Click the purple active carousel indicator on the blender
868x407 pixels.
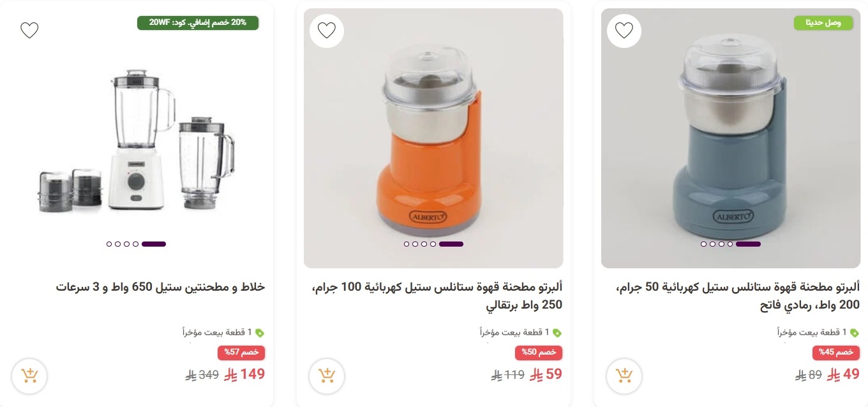tap(153, 244)
